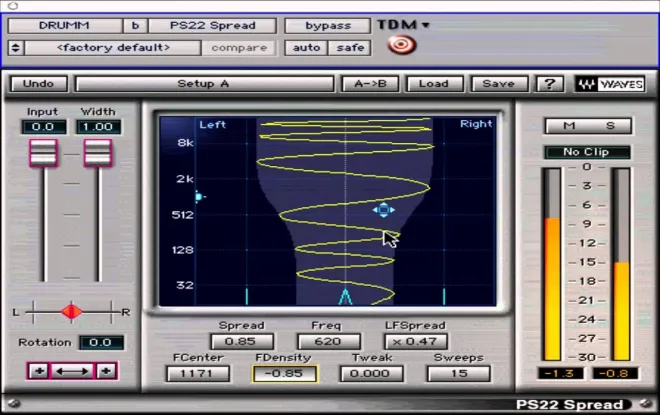Toggle the bypass button

coord(327,26)
